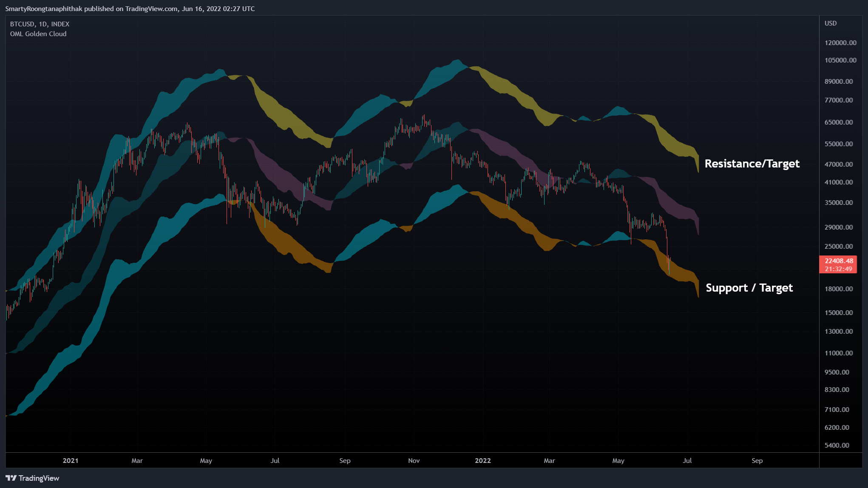
Task: Click the Mar label after 2022
Action: click(550, 461)
